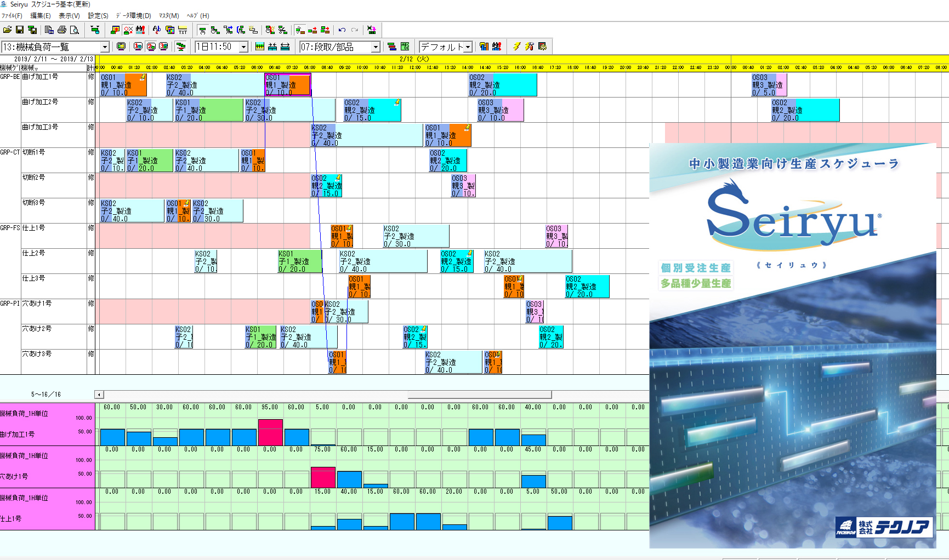Viewport: 949px width, 560px height.
Task: Open the 13:機械負荷一覧 chart dropdown
Action: tap(104, 47)
